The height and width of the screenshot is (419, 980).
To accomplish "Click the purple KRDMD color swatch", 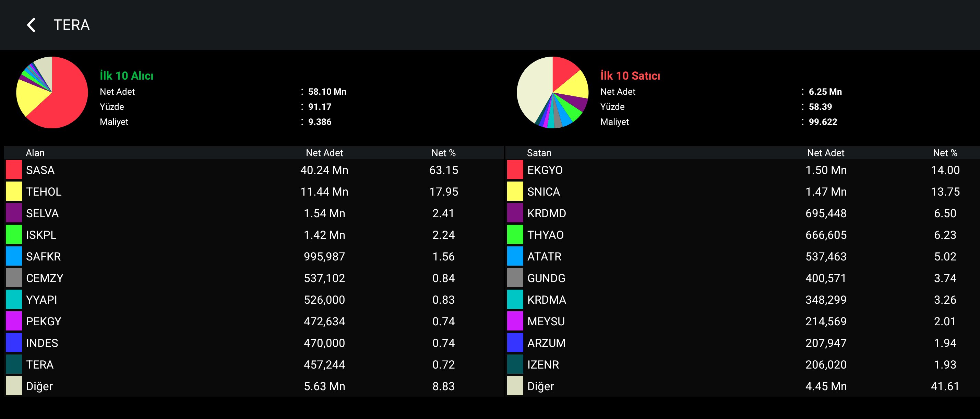I will (x=515, y=213).
